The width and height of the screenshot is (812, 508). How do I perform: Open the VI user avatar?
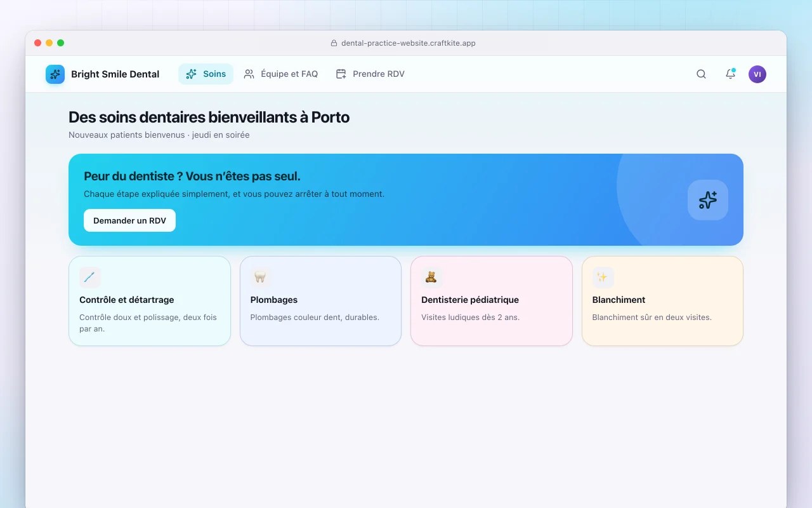[x=757, y=74]
